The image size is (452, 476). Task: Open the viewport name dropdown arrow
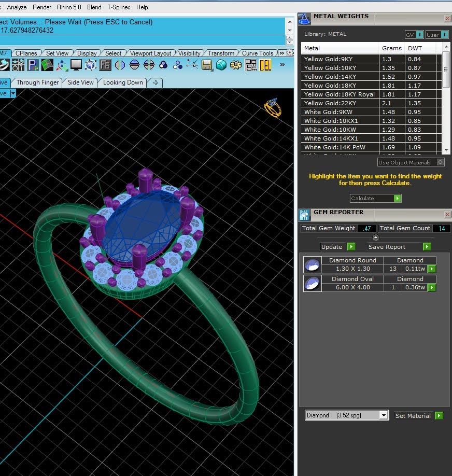pos(13,93)
